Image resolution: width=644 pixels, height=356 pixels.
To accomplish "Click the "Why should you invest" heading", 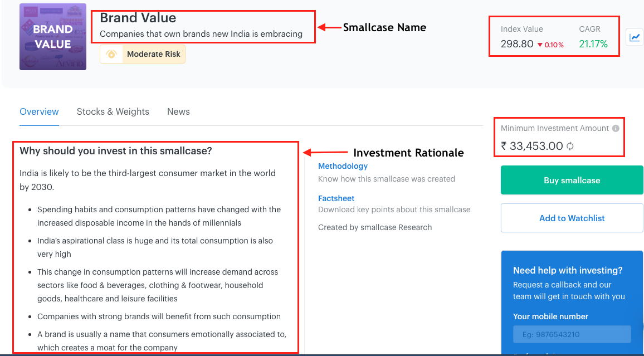I will 116,151.
